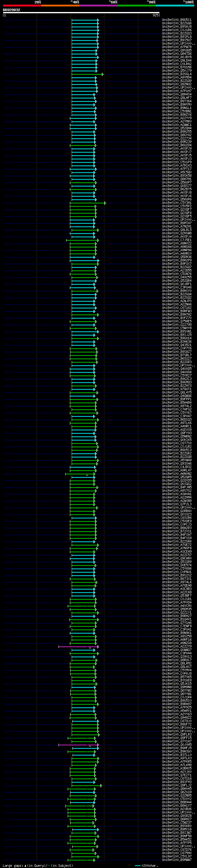The image size is (197, 868).
Task: Select the UniRef100_A2WWC1 label
Action: click(x=177, y=125)
